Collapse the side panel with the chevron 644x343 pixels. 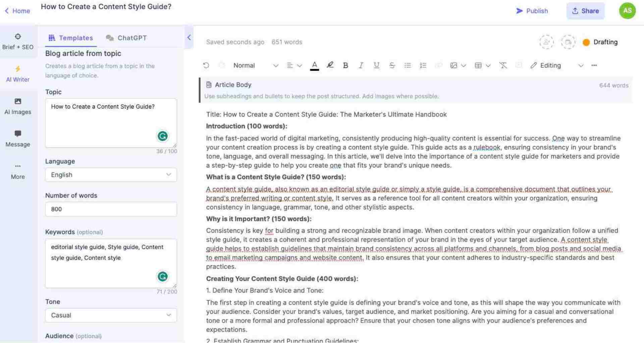click(189, 37)
